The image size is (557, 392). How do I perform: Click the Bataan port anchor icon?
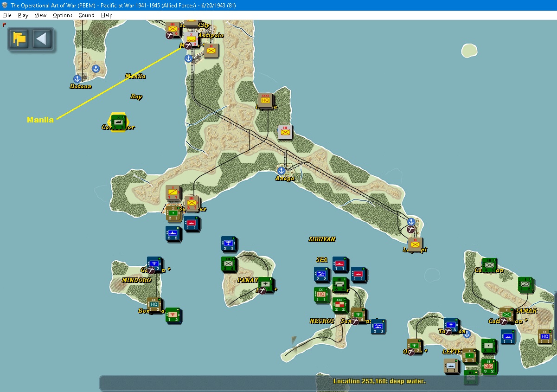pos(77,79)
